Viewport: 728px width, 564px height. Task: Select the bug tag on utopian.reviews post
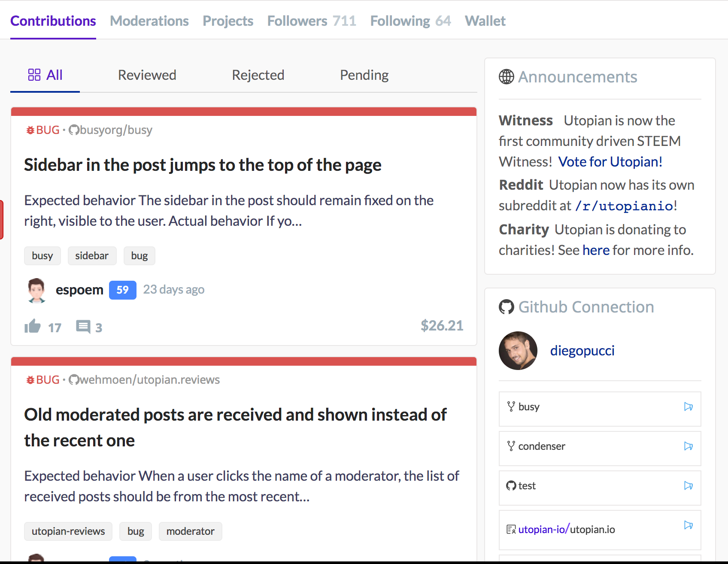click(x=136, y=531)
